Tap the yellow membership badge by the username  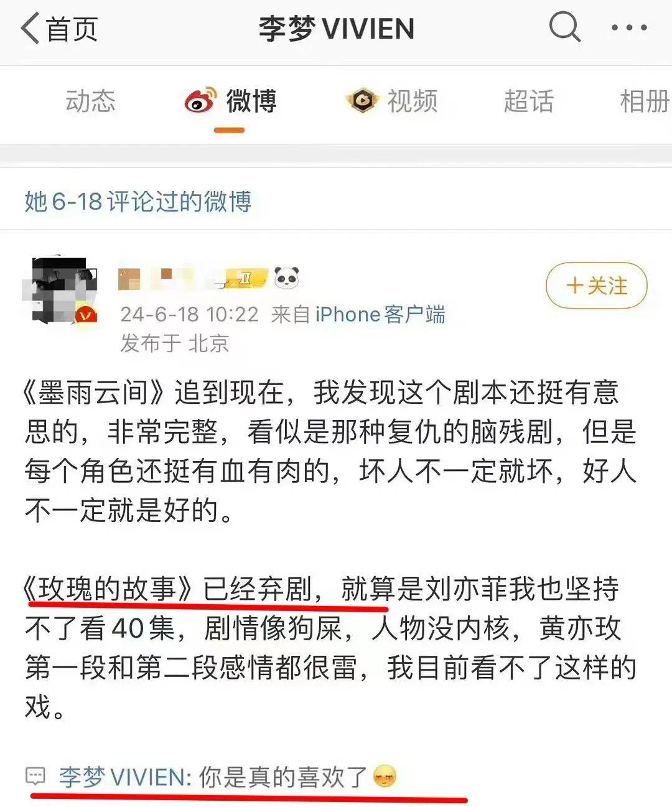tap(246, 278)
